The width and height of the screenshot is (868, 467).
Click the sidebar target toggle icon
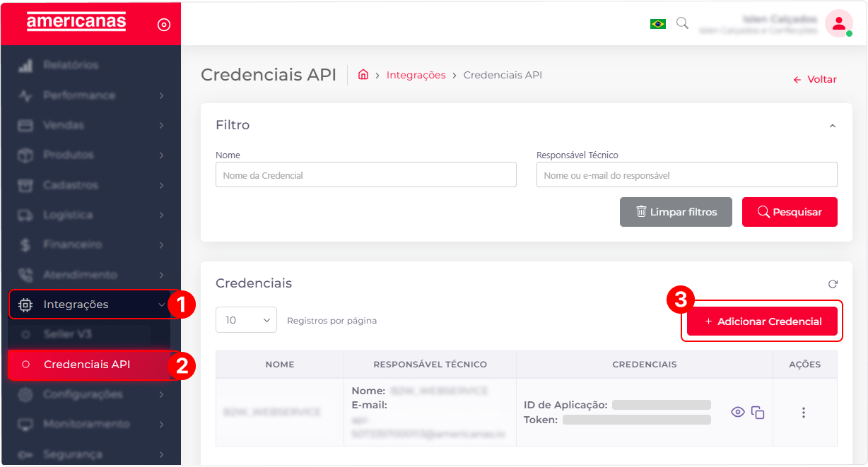(163, 25)
